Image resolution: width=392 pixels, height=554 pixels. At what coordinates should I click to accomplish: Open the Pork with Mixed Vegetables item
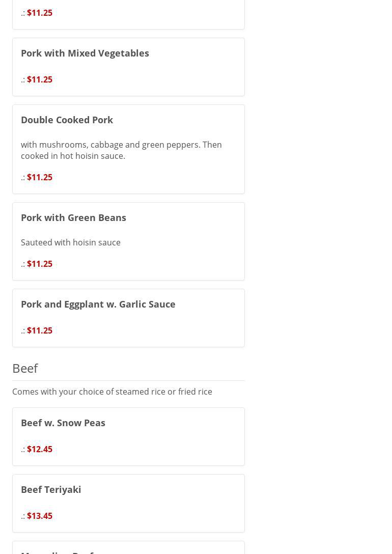point(85,53)
